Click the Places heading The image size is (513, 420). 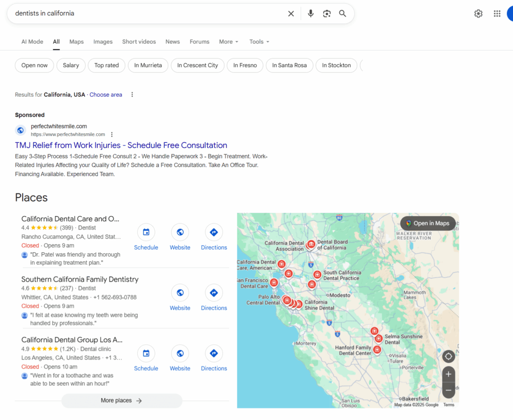pyautogui.click(x=32, y=198)
